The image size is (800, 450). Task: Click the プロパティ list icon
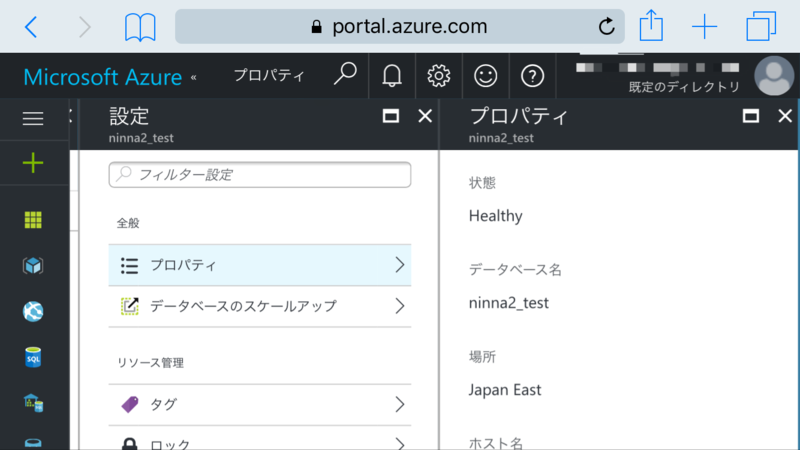point(129,265)
